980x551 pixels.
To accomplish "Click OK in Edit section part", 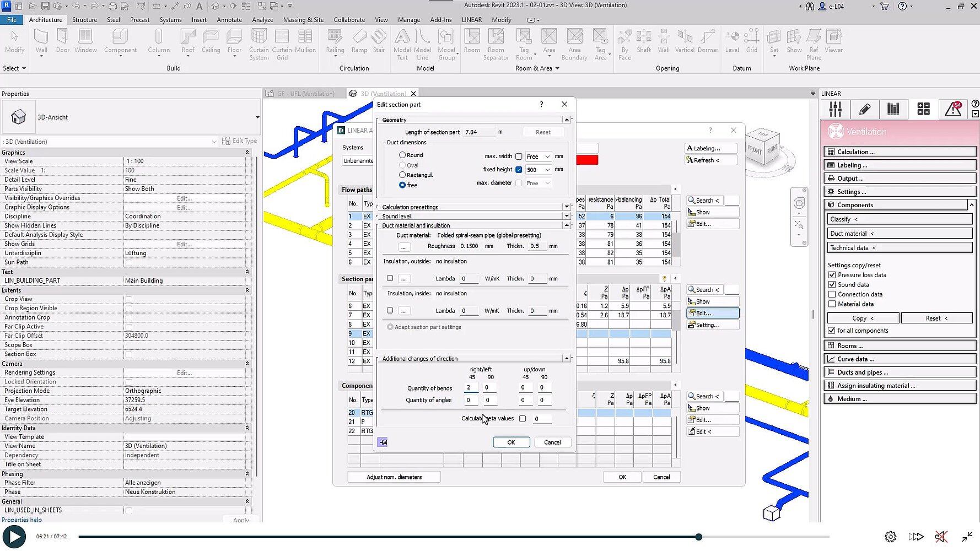I will tap(511, 442).
